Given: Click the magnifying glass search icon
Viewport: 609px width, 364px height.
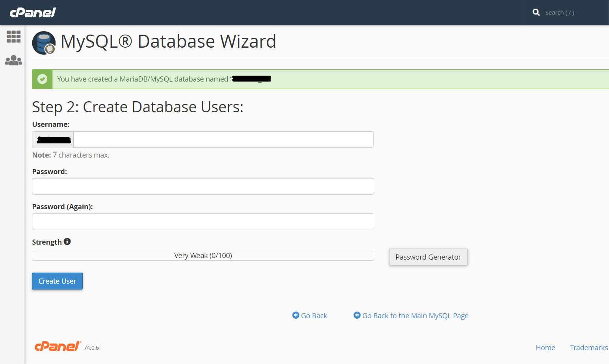Looking at the screenshot, I should coord(536,13).
